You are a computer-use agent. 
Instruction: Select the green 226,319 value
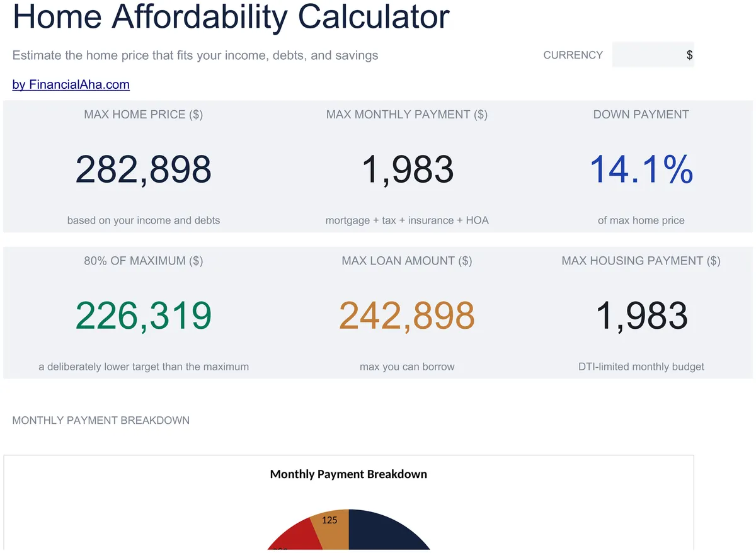144,316
